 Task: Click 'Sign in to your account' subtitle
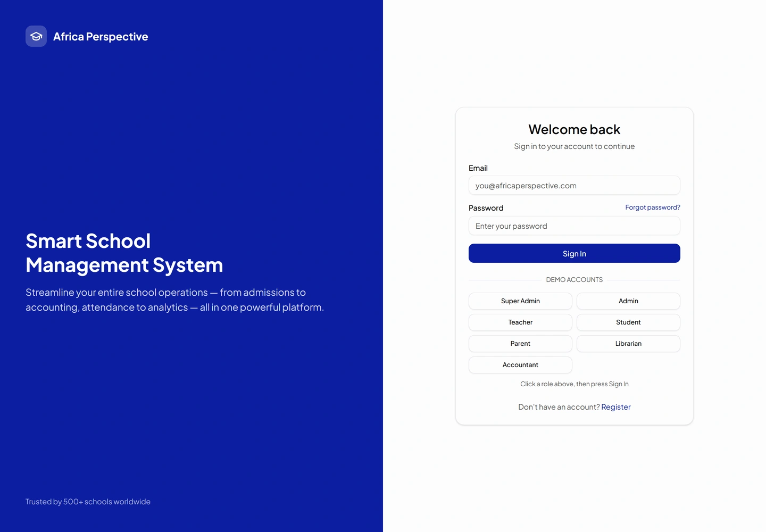[x=574, y=146]
